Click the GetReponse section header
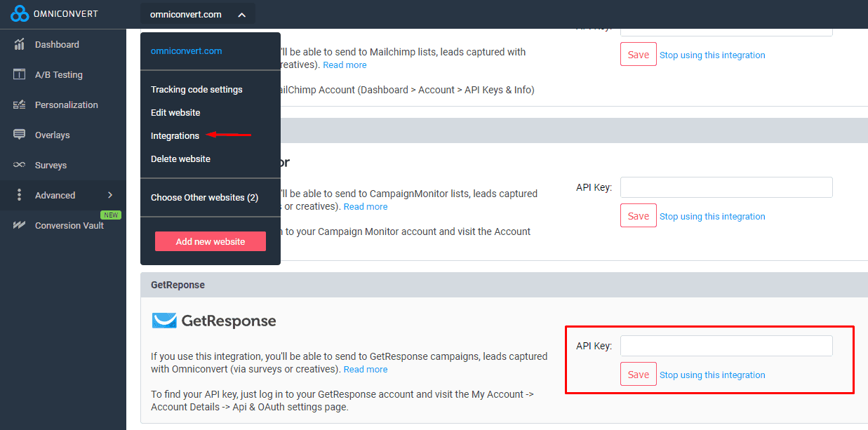Viewport: 868px width, 430px height. pos(504,285)
